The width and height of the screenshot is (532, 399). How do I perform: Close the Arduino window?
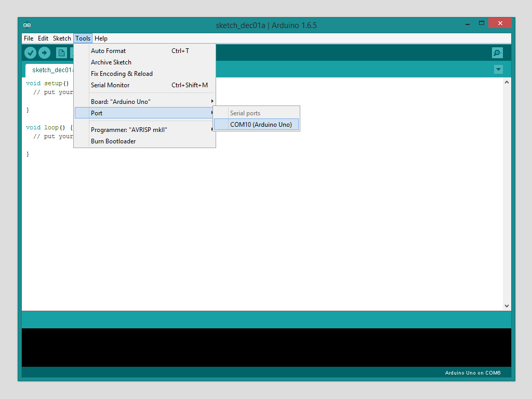(x=500, y=23)
